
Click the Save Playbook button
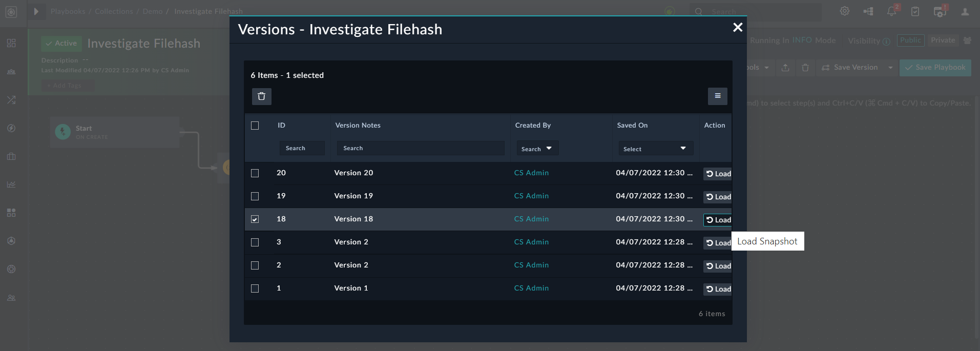pos(935,67)
